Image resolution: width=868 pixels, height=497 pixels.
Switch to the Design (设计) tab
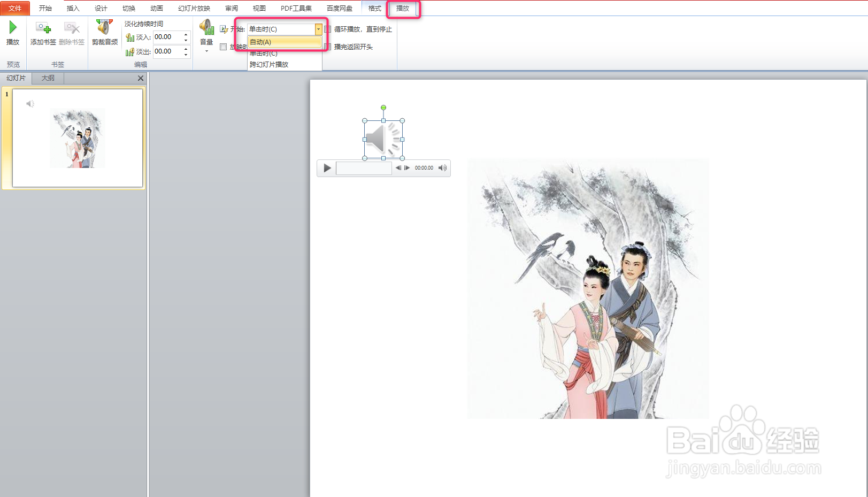click(101, 8)
